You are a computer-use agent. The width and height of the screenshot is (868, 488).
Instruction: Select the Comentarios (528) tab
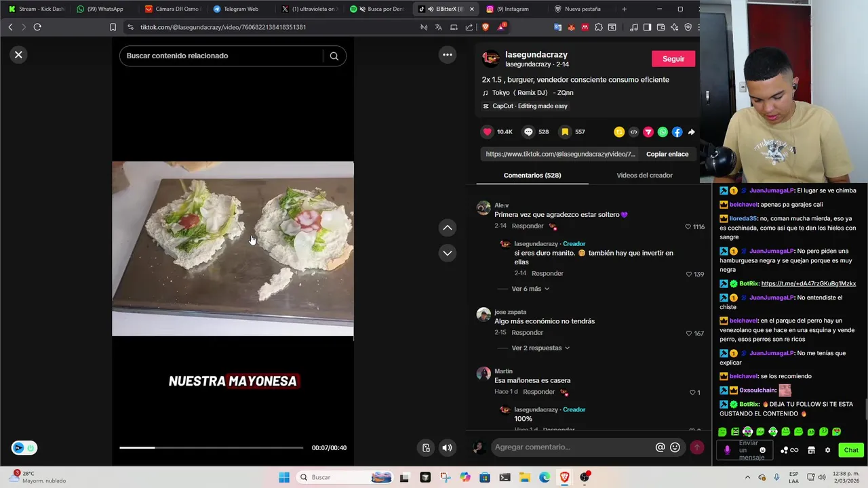532,175
